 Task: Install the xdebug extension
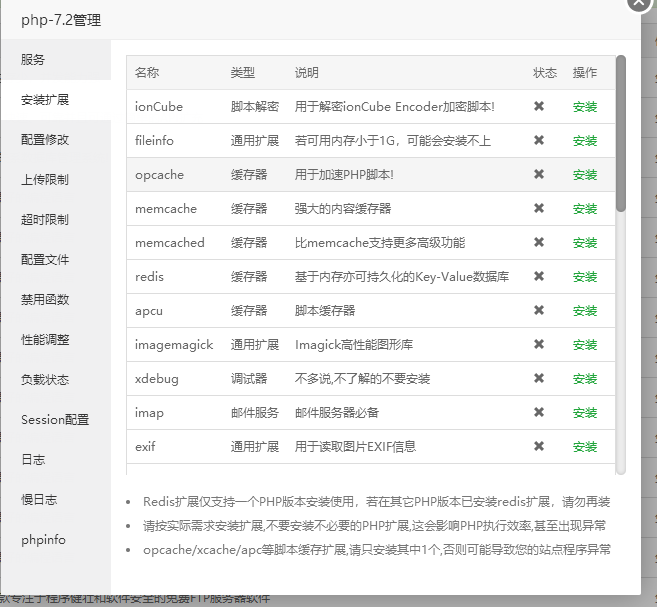click(x=585, y=379)
